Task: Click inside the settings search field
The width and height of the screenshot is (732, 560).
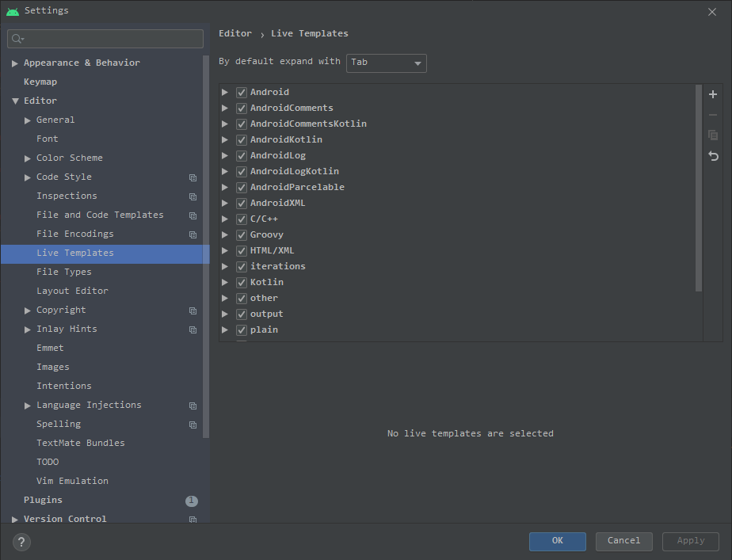Action: pyautogui.click(x=105, y=38)
